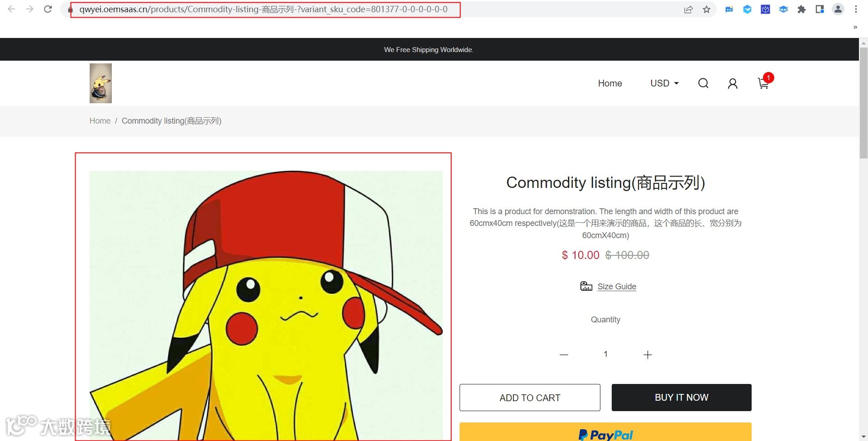This screenshot has height=441, width=868.
Task: Share this page from the address bar
Action: pyautogui.click(x=688, y=10)
